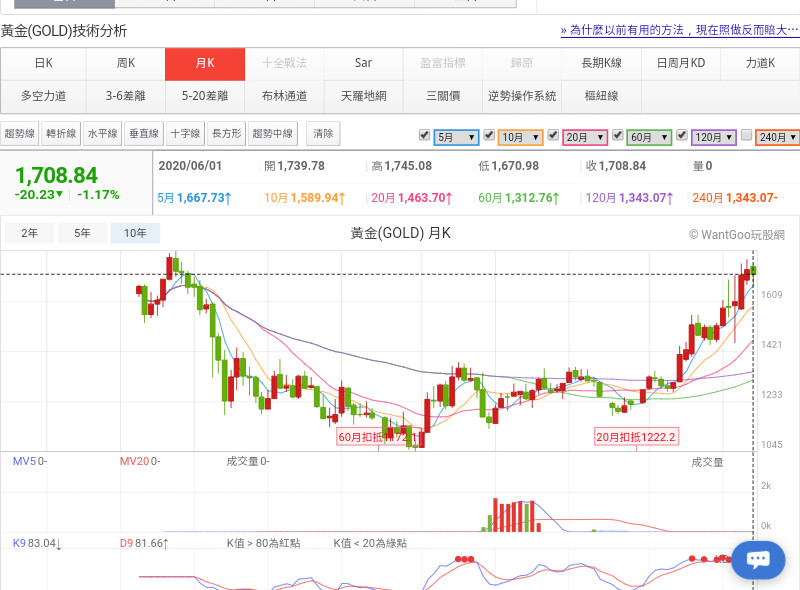Enable the 240月 moving average checkbox
The image size is (800, 590).
click(x=746, y=135)
